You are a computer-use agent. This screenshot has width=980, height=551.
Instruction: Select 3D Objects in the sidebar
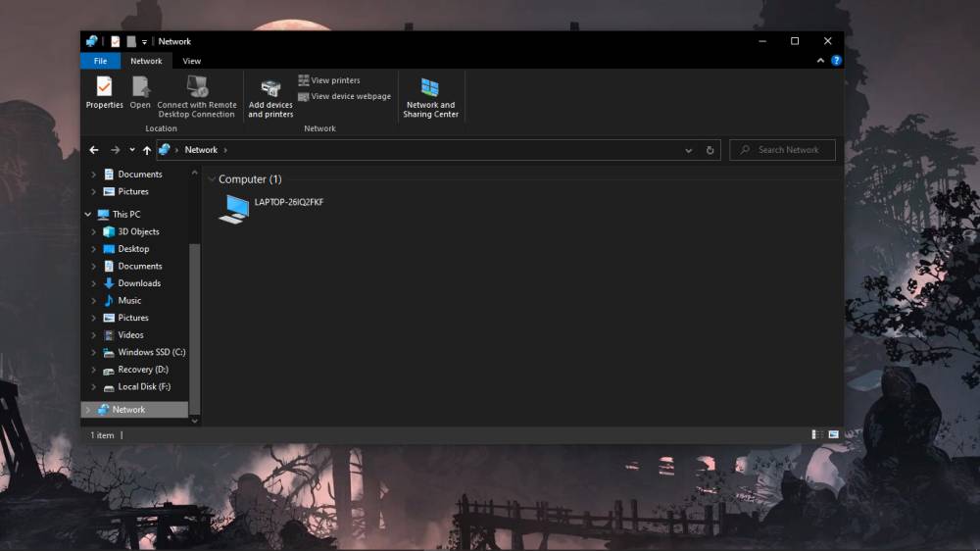click(x=138, y=231)
